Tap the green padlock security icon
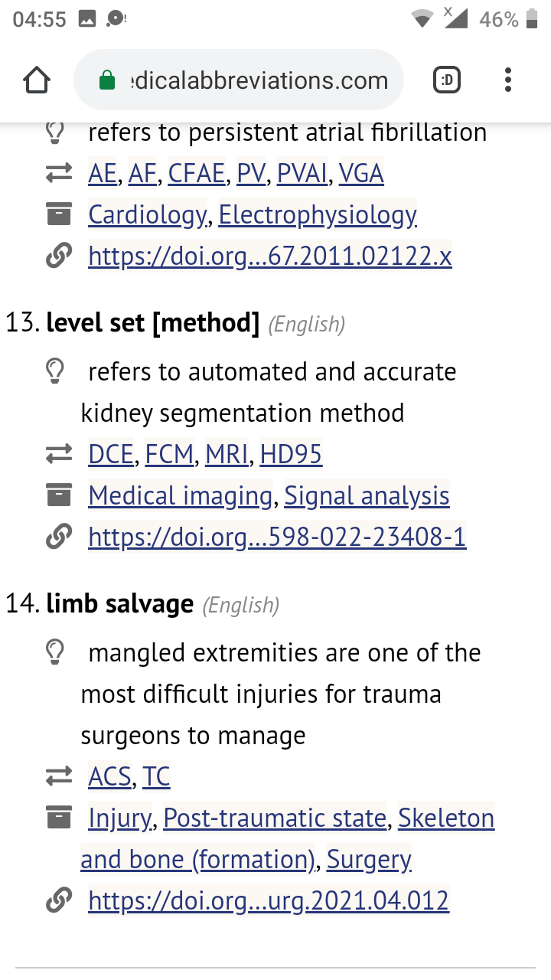The width and height of the screenshot is (551, 980). pyautogui.click(x=107, y=80)
